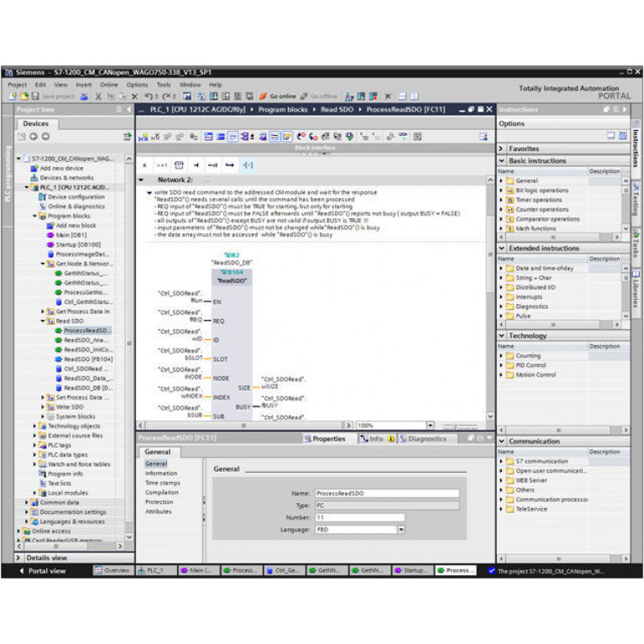Click the block Number input field
Image resolution: width=644 pixels, height=644 pixels.
(360, 517)
